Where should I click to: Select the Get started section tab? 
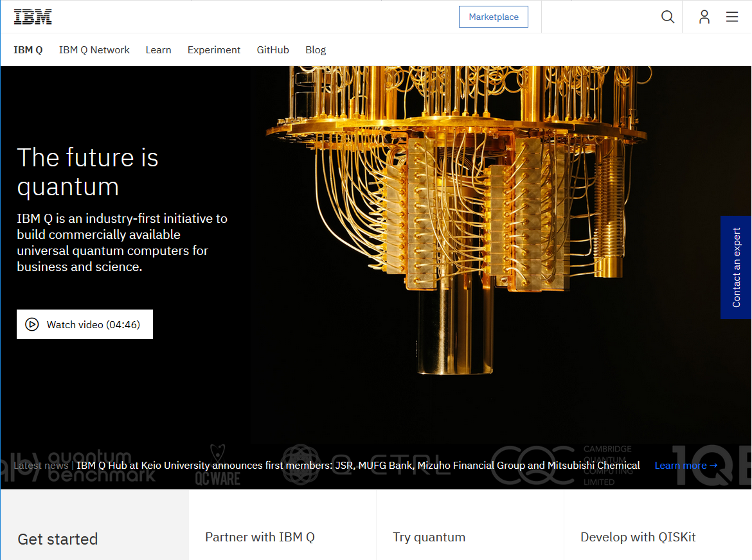click(x=58, y=539)
